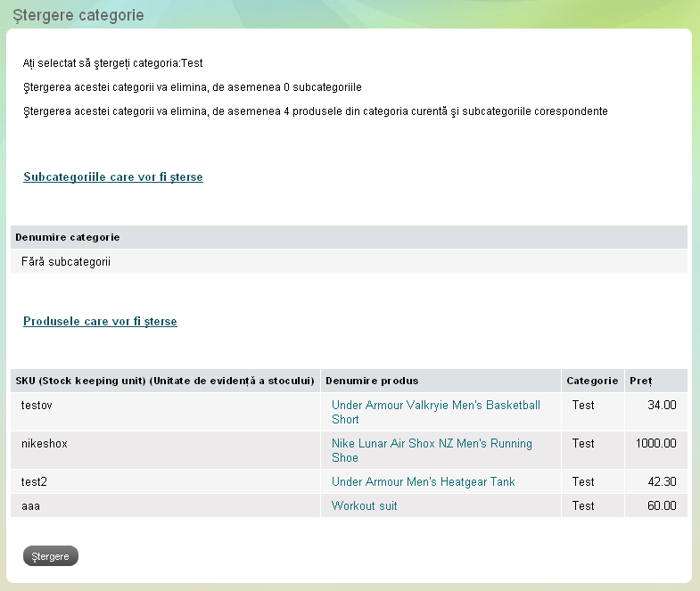
Task: Click the 'nikeshox' SKU cell
Action: (45, 444)
